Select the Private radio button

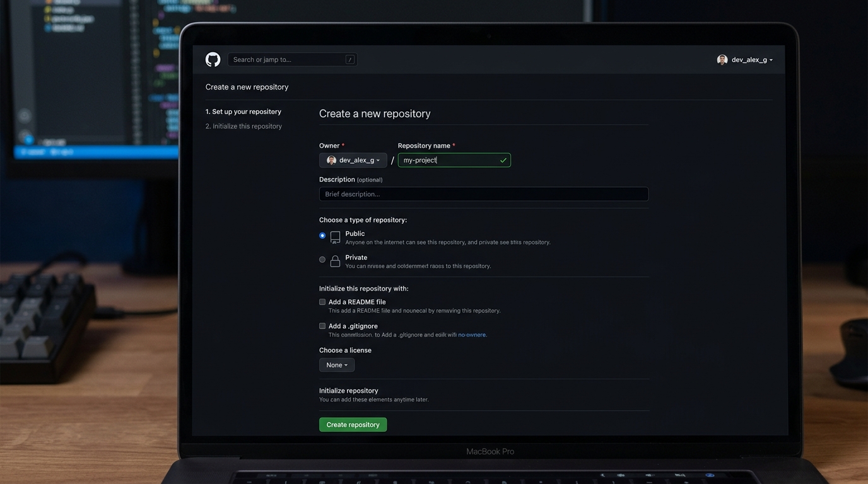click(322, 260)
